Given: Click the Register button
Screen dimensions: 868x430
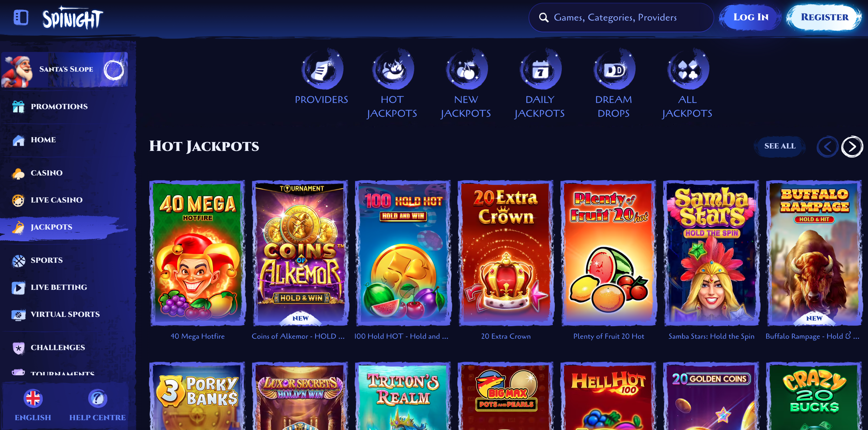Looking at the screenshot, I should [824, 17].
